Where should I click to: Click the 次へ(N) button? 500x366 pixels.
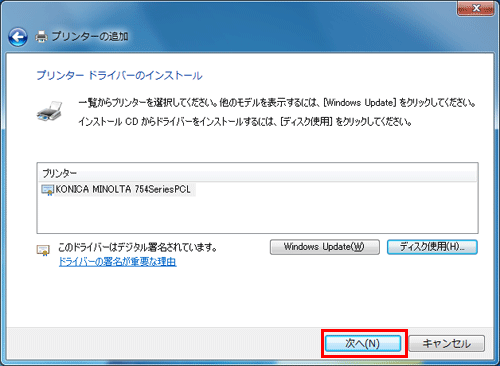pos(363,343)
